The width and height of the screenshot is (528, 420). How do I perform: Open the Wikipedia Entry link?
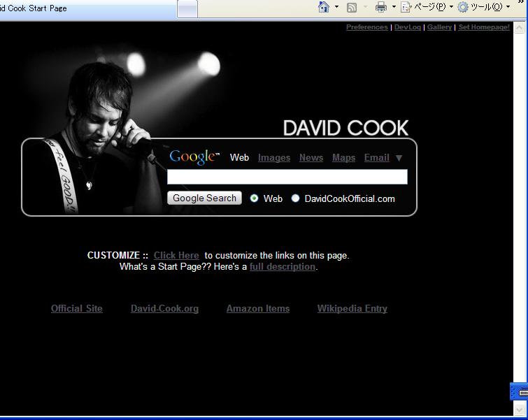352,308
